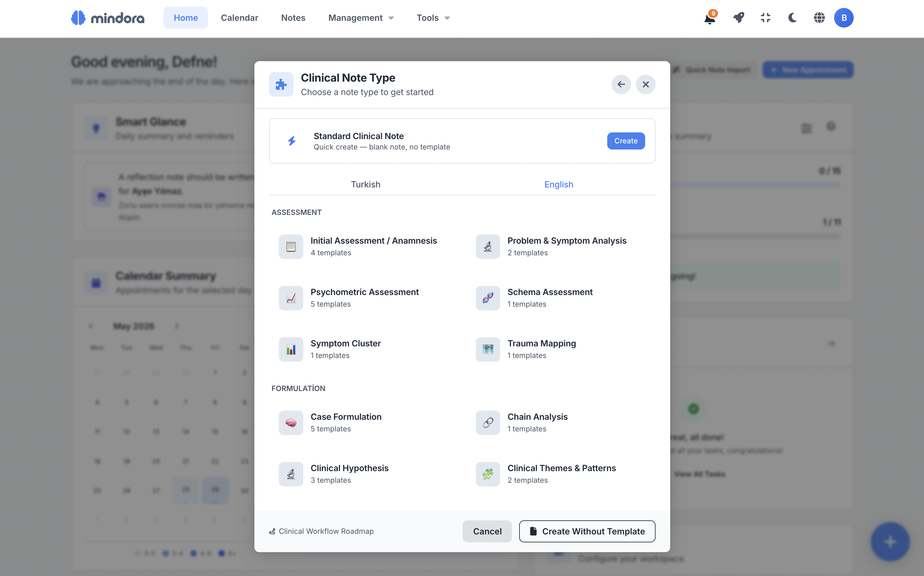
Task: Click the Standard Clinical Note title
Action: click(x=358, y=136)
